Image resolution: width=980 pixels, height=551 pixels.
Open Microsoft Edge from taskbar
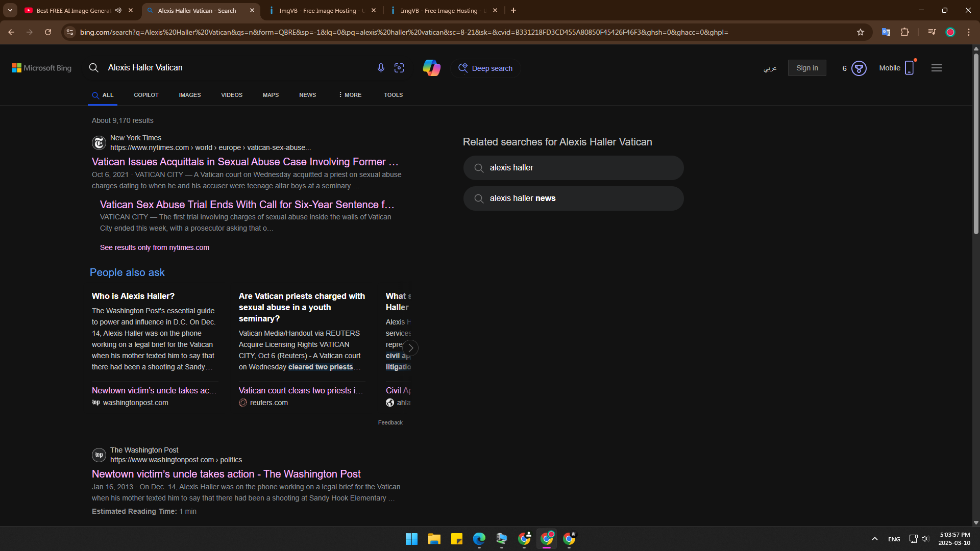click(x=479, y=539)
